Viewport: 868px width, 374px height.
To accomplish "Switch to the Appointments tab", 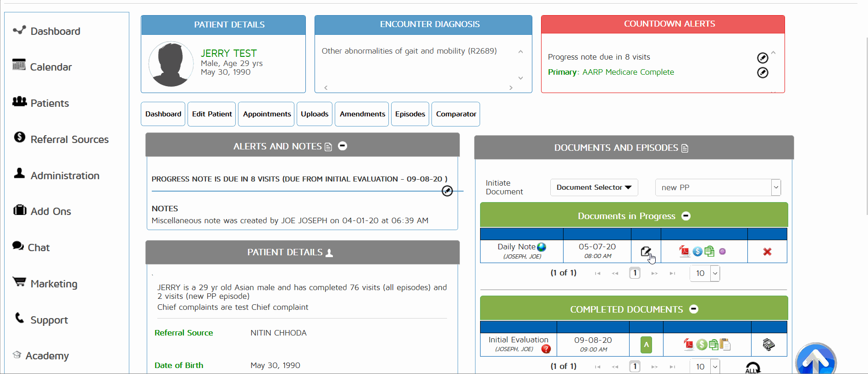I will pos(267,114).
